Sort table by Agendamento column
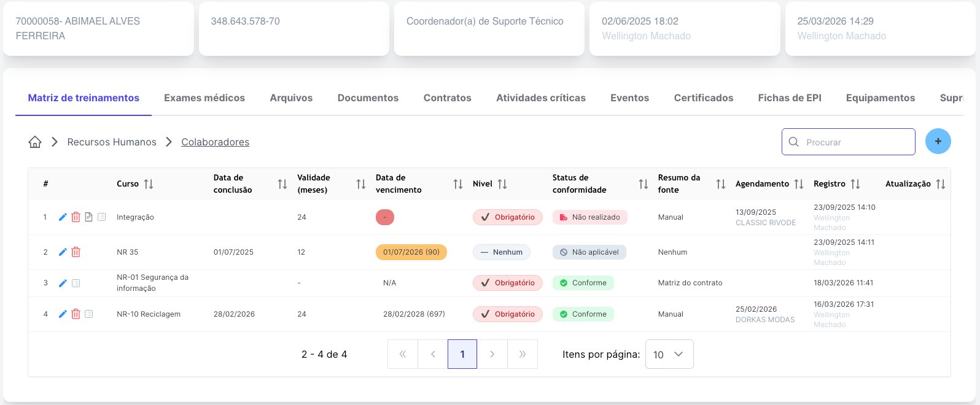Viewport: 980px width, 405px height. [799, 184]
